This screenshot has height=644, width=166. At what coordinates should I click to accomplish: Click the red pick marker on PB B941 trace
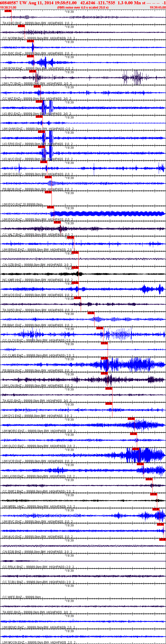click(91, 313)
